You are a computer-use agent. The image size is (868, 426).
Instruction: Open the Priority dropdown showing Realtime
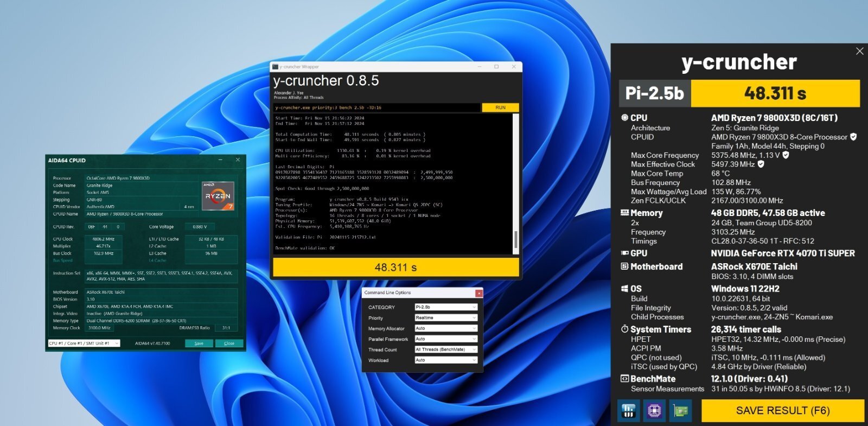click(445, 318)
